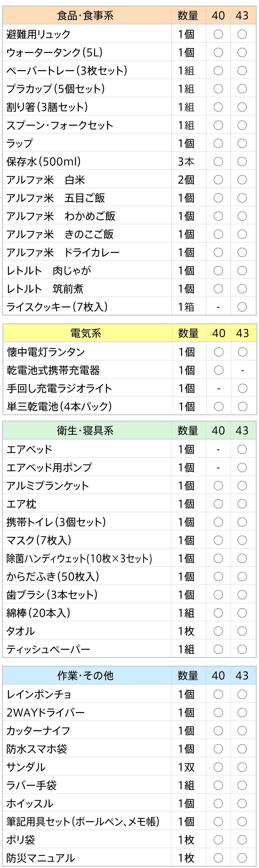
Task: Click the アルファ米 ドライカレー row label
Action: coord(63,252)
